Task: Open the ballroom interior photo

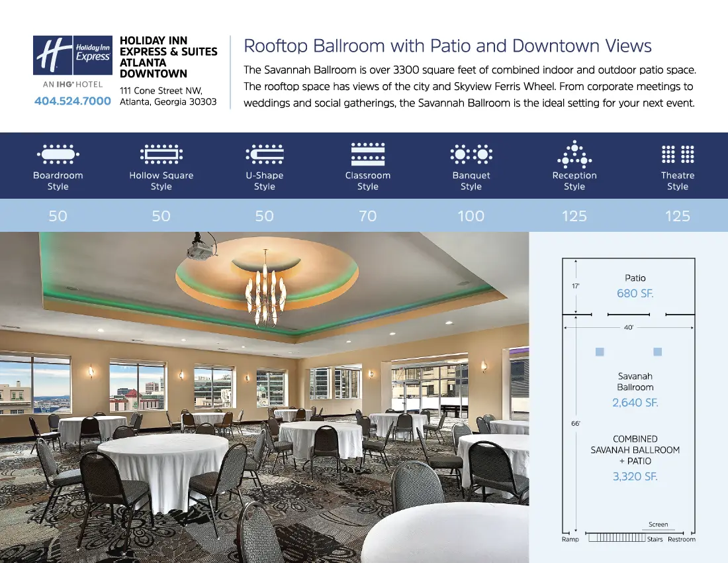Action: point(264,397)
